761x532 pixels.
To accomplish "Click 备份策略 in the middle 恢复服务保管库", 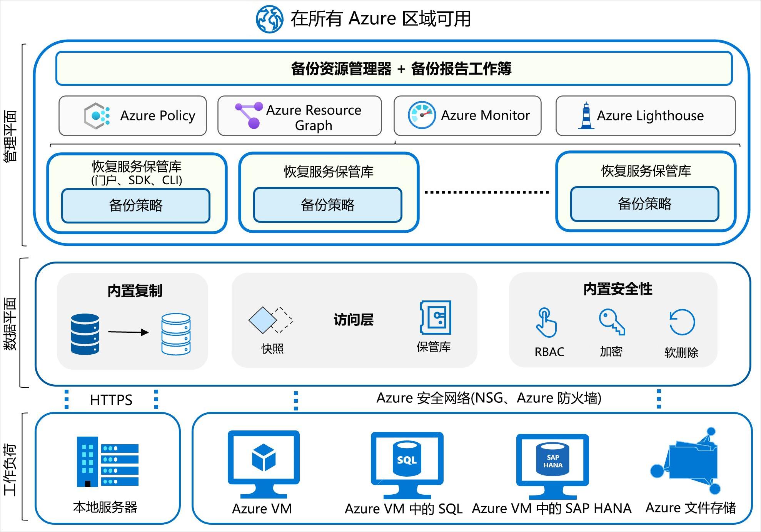I will (328, 205).
